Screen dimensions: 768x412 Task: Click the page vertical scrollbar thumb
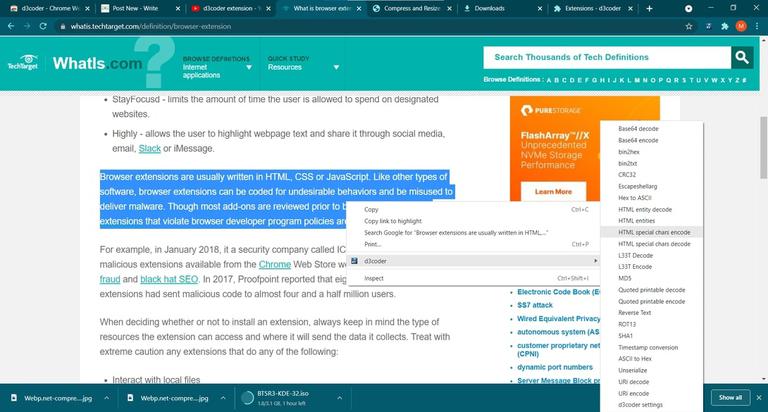tap(764, 147)
